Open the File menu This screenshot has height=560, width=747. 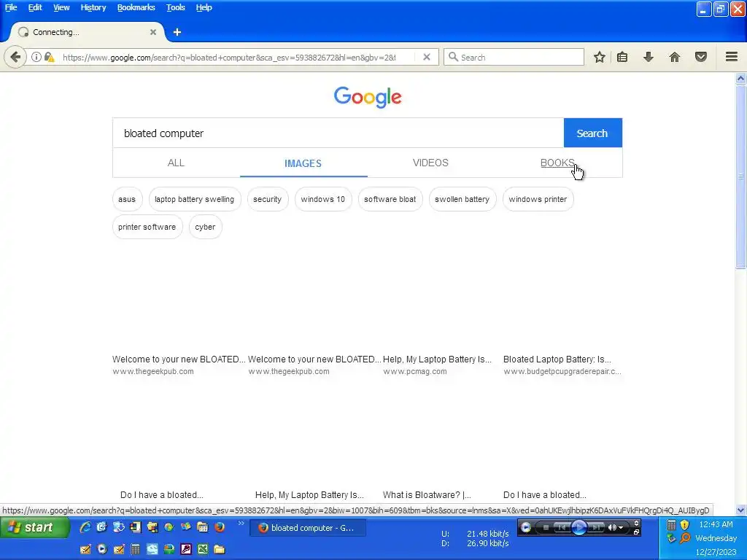11,7
